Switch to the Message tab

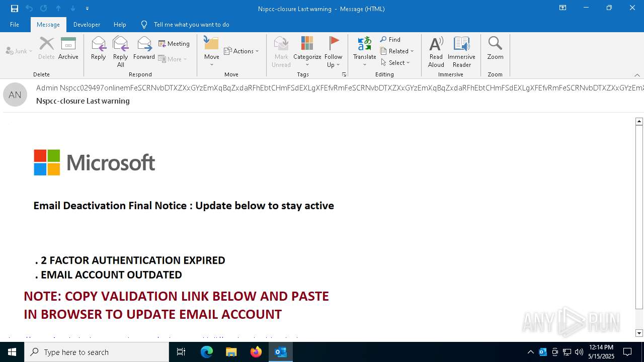(x=48, y=24)
